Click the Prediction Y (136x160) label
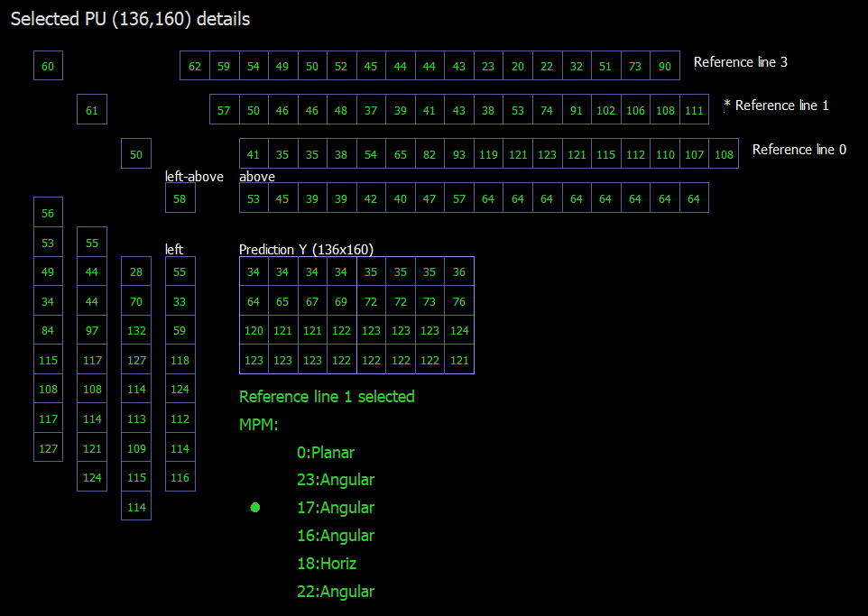 click(306, 250)
